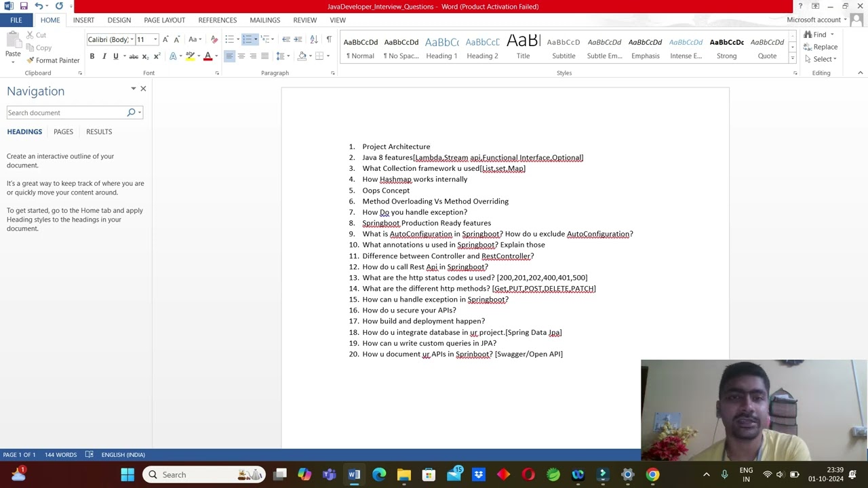This screenshot has width=868, height=488.
Task: Click the Save icon in quick access toolbar
Action: pos(24,6)
